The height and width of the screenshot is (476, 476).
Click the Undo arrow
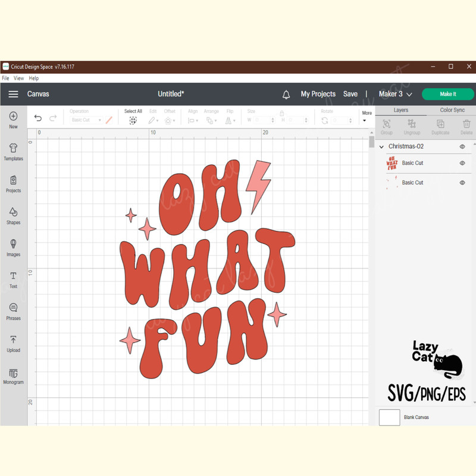(38, 119)
